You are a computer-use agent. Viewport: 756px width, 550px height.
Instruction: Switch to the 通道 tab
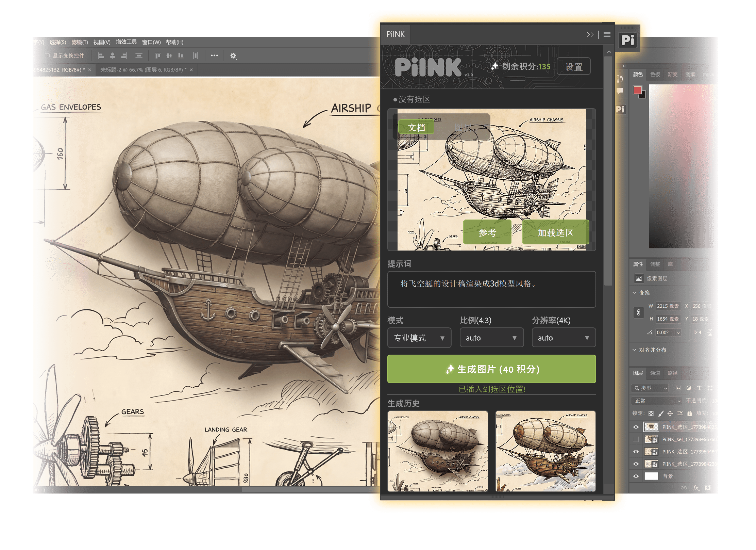[655, 373]
